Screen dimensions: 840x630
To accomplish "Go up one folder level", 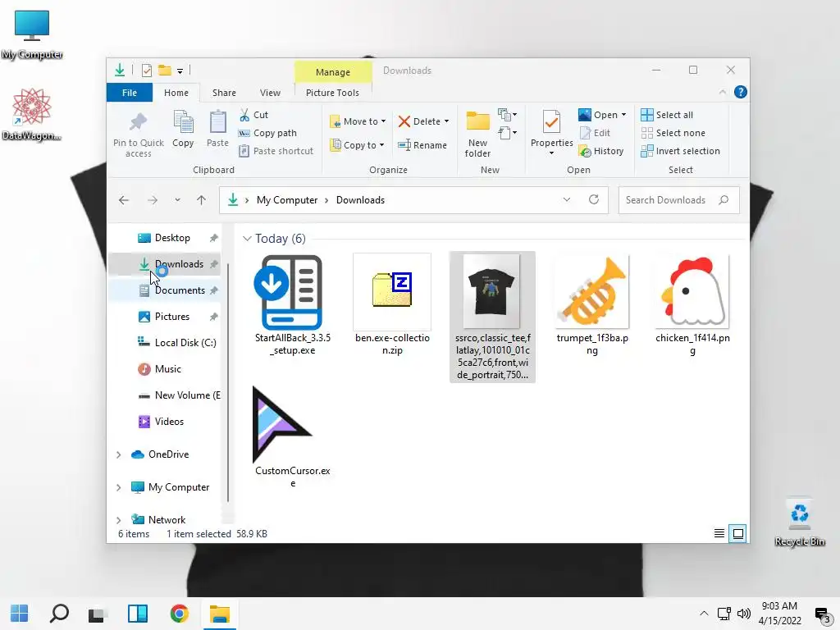I will (201, 200).
